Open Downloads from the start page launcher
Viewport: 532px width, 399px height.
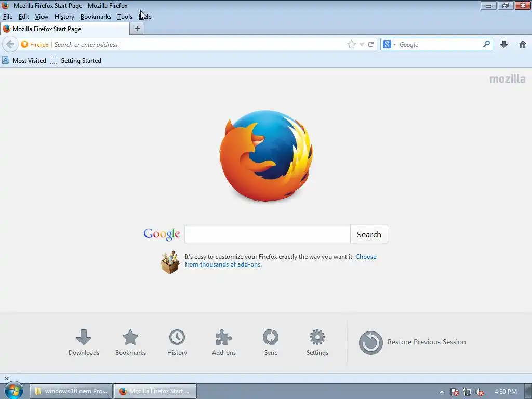coord(84,342)
